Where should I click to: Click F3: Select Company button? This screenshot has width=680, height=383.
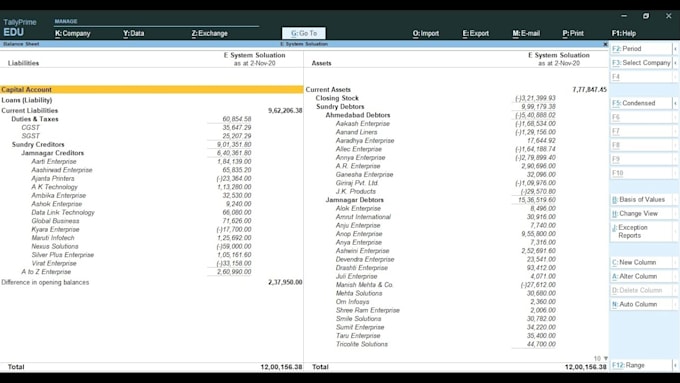click(641, 63)
